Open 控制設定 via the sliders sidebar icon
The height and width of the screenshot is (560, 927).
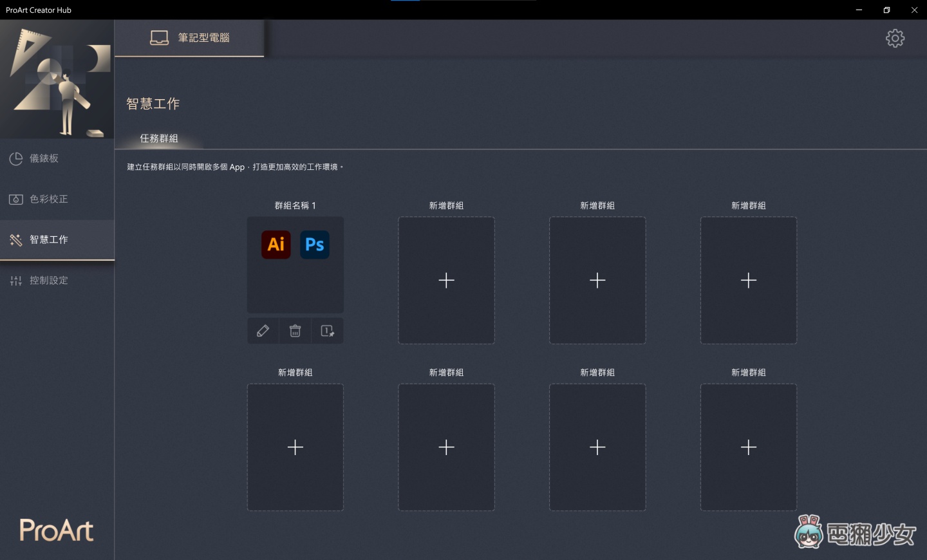point(15,280)
